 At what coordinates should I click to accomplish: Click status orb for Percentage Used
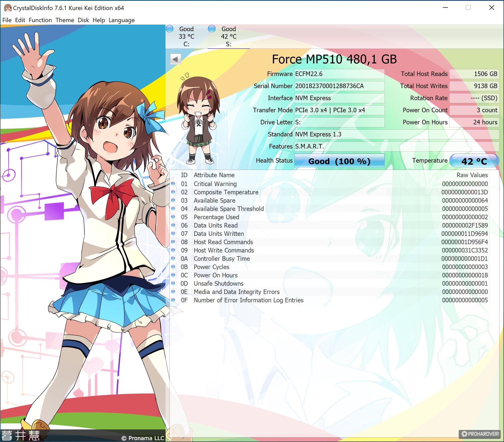173,217
